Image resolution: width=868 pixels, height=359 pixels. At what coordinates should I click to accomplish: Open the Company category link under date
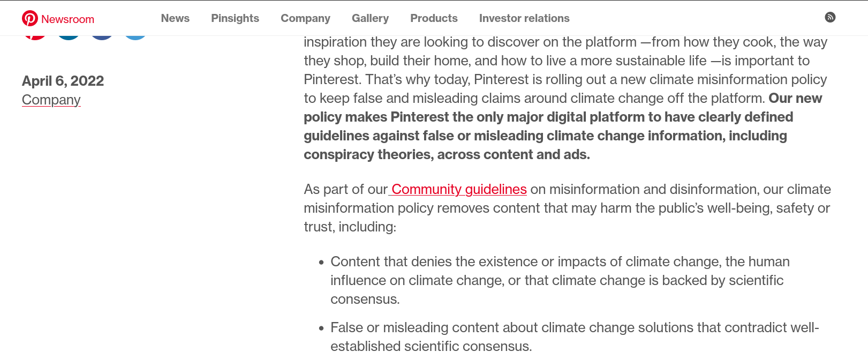[51, 100]
